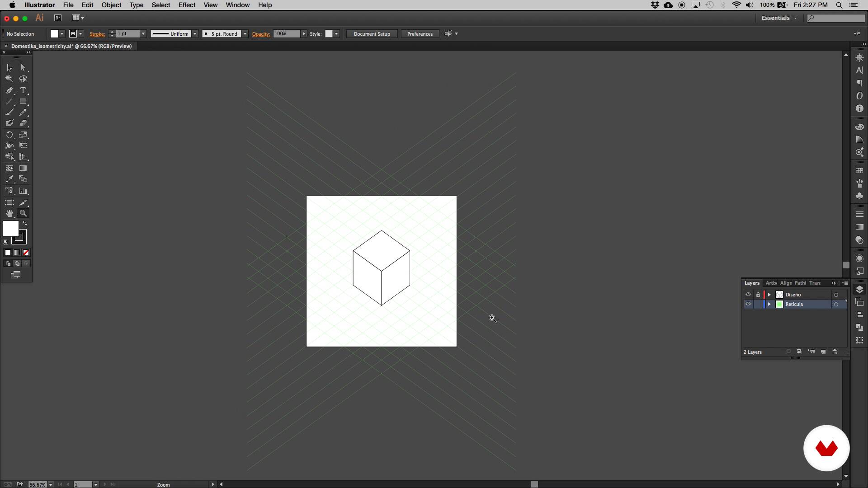Select the Mesh tool

click(9, 168)
